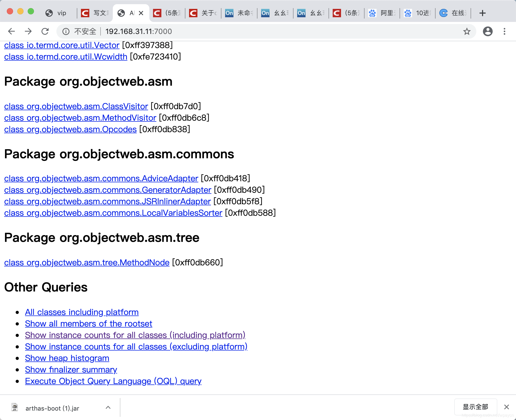Open the LocalVariablesSorter class link
Viewport: 516px width, 420px height.
pos(113,213)
